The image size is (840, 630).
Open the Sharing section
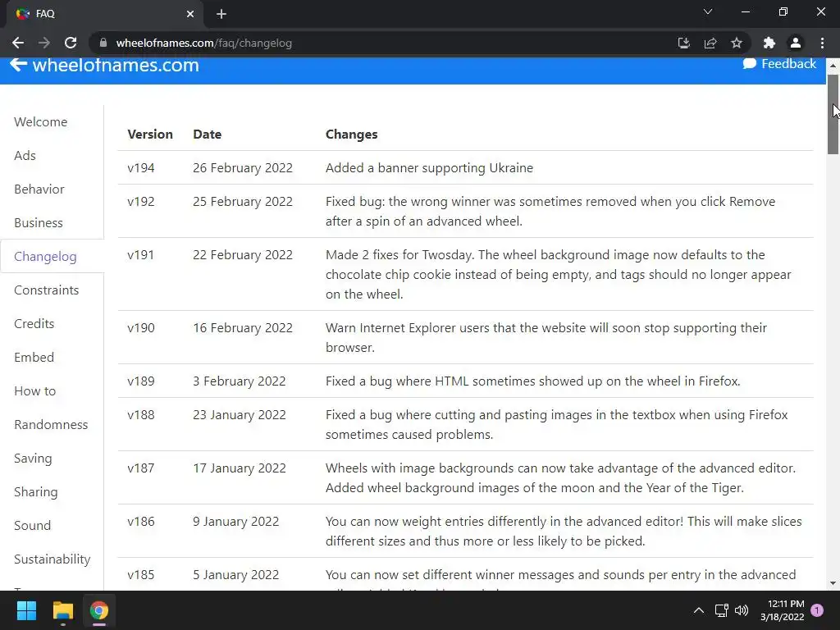(x=36, y=492)
